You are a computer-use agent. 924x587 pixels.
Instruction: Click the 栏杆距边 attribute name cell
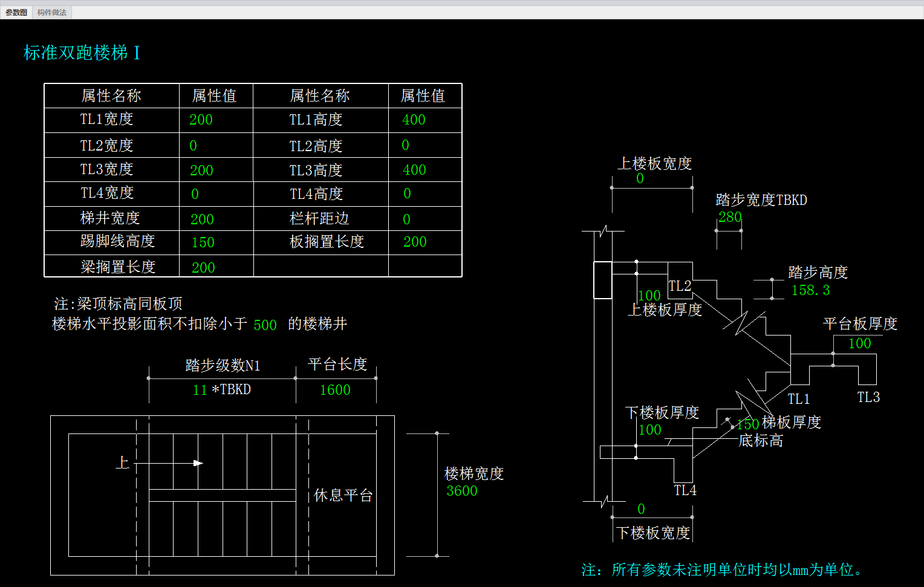tap(319, 218)
